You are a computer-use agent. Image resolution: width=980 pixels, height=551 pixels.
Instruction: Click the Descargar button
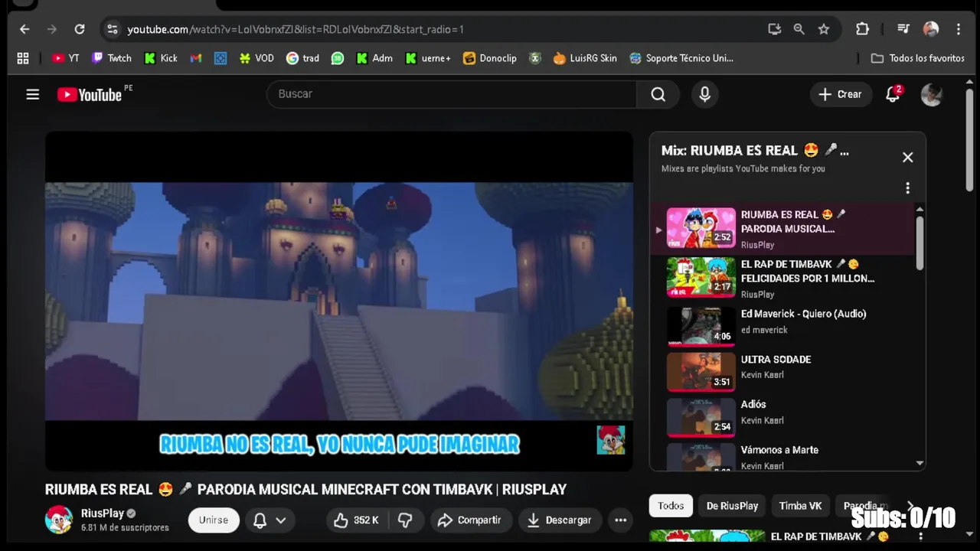pos(559,520)
